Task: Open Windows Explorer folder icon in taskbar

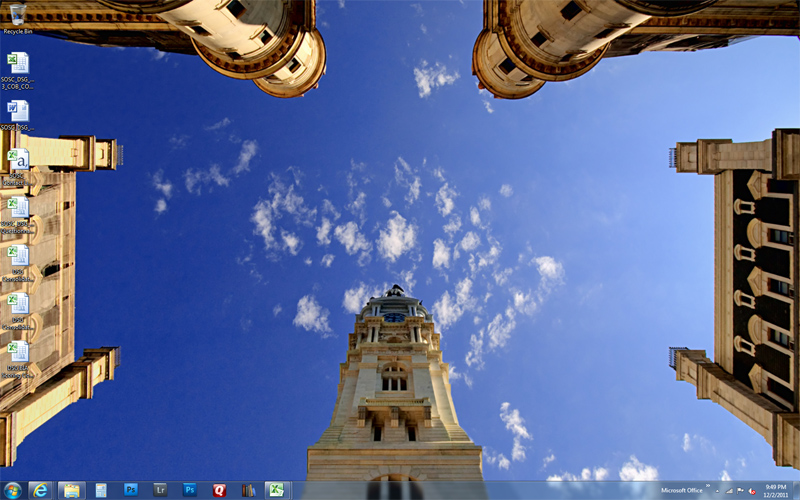Action: coord(71,490)
